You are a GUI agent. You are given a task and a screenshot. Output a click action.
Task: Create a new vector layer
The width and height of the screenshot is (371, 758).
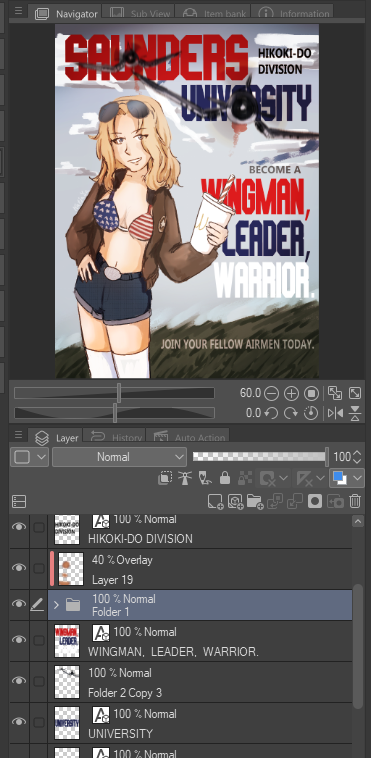[235, 502]
